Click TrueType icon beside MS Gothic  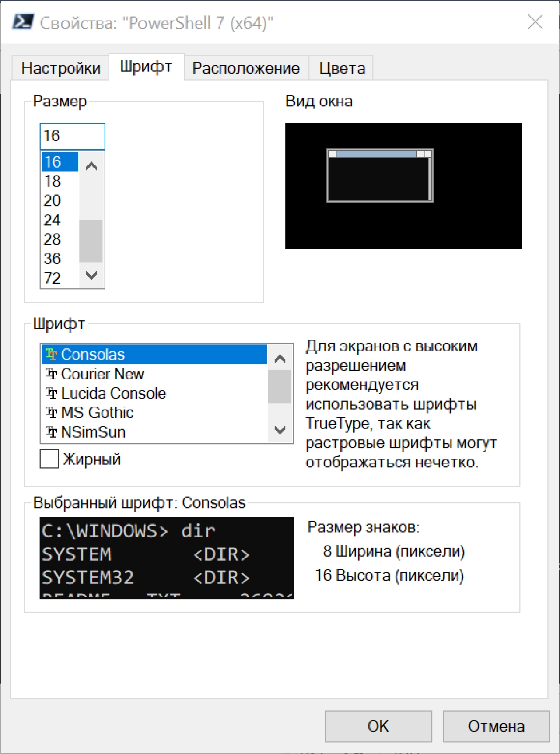coord(52,413)
